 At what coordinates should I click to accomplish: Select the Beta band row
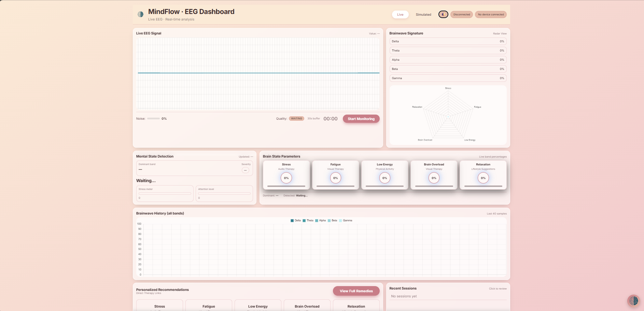coord(448,69)
